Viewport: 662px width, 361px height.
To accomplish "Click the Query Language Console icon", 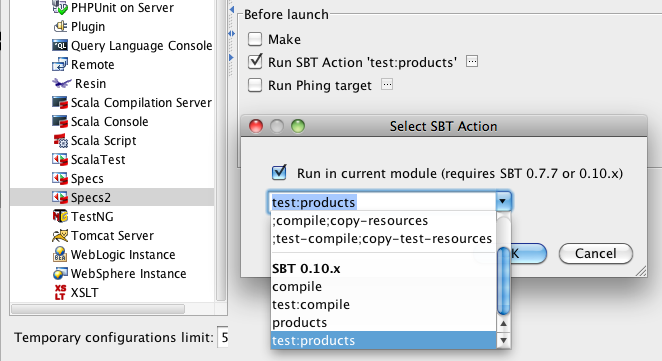I will click(60, 45).
